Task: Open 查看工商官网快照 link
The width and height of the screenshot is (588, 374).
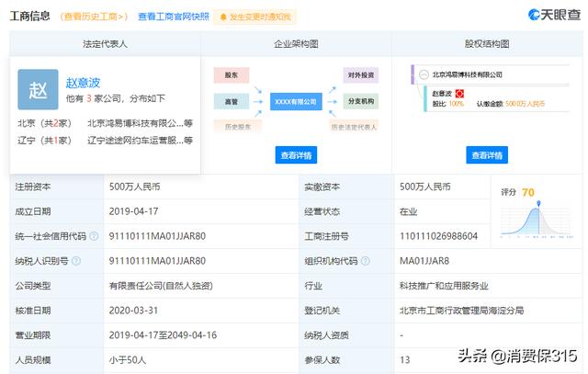Action: point(174,17)
